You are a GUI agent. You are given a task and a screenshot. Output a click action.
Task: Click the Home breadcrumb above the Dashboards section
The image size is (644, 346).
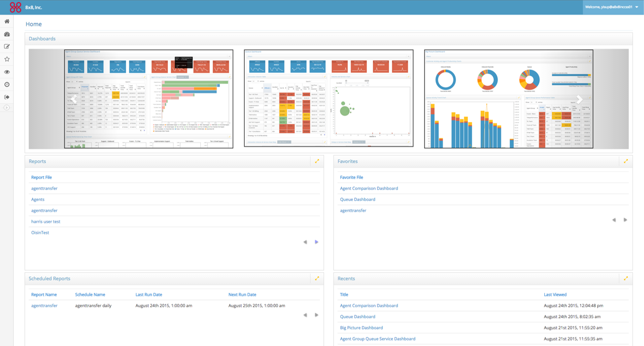pos(33,24)
